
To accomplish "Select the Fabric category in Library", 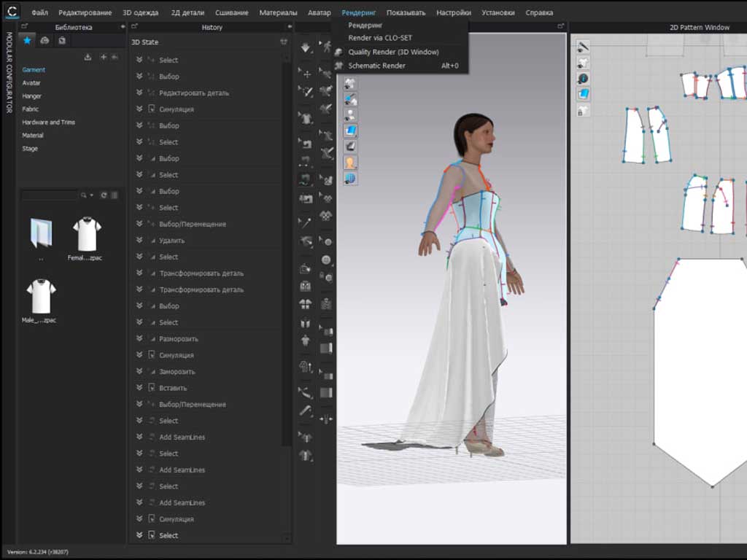I will click(x=31, y=109).
